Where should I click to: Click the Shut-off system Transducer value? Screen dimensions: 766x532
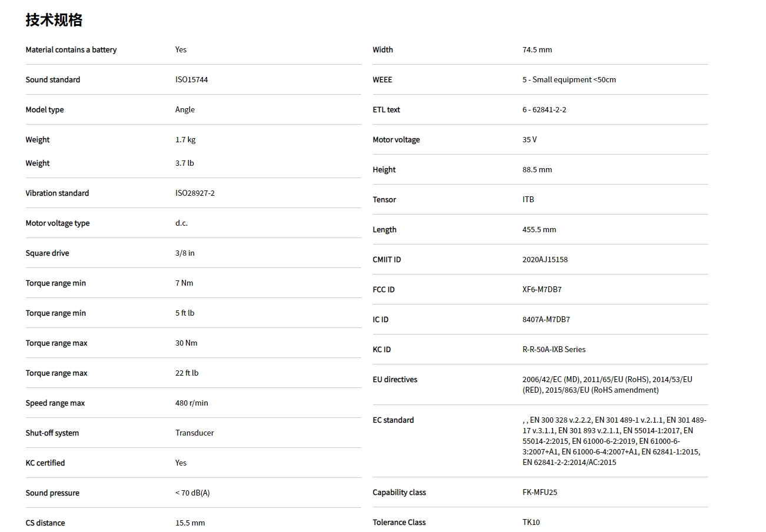[194, 433]
